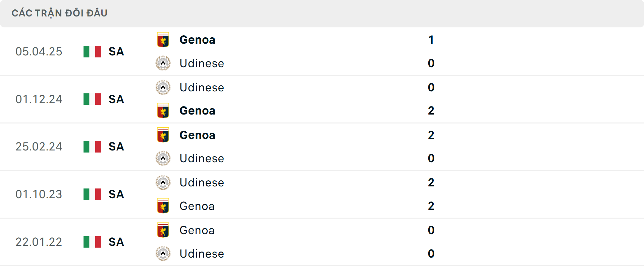This screenshot has width=644, height=266.
Task: Select the Udinese badge in the top match row
Action: [163, 63]
